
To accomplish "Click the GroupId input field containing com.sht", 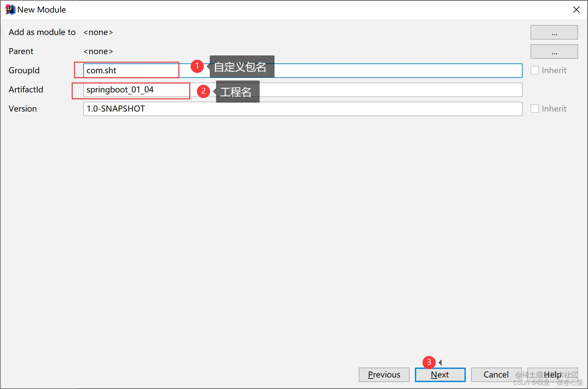I will pos(303,70).
